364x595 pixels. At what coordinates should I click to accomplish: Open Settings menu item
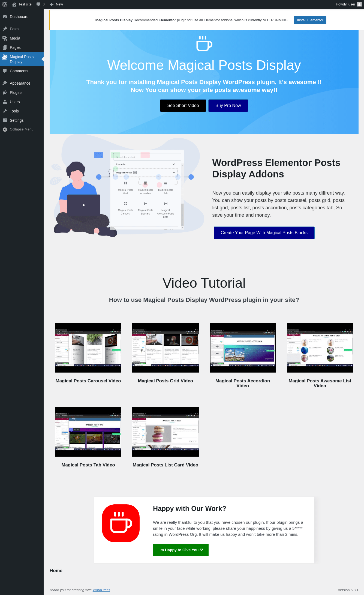click(22, 120)
